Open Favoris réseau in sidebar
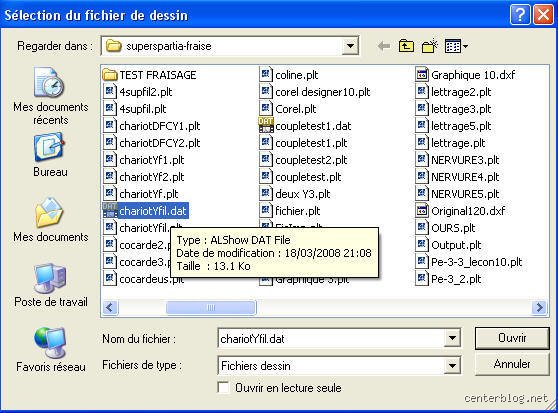Screen dimensions: 558x413 (50, 350)
